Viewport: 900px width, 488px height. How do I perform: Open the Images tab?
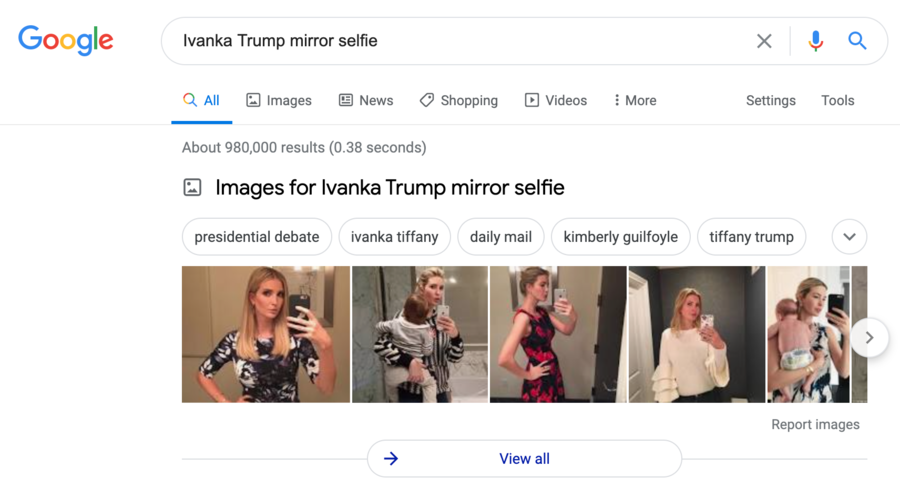pyautogui.click(x=279, y=100)
